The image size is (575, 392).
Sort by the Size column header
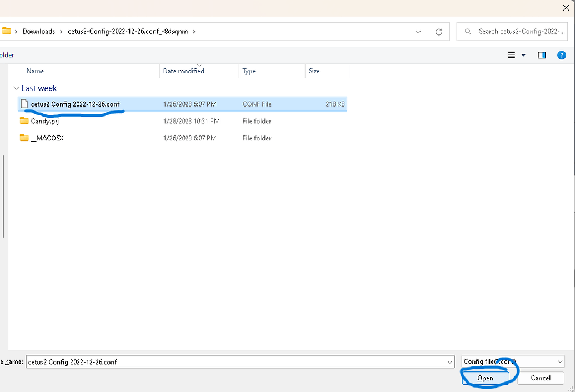pyautogui.click(x=314, y=71)
